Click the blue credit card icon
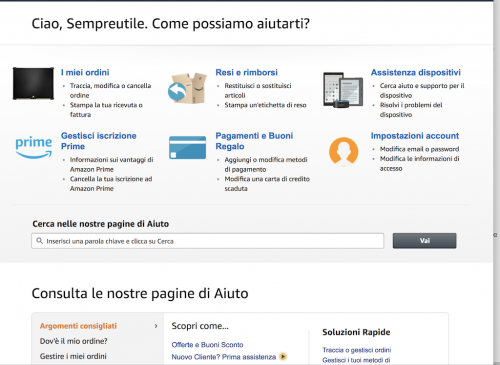The image size is (500, 365). [187, 147]
